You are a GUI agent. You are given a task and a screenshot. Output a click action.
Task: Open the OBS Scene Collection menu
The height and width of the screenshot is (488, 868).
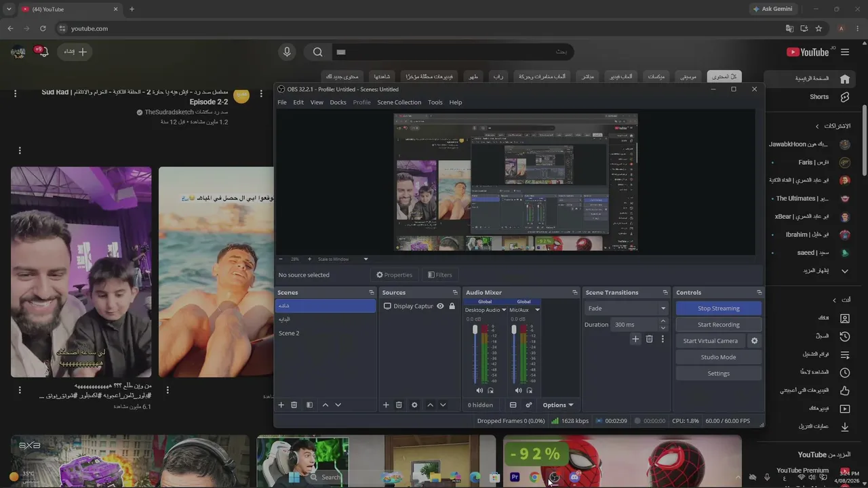click(399, 102)
